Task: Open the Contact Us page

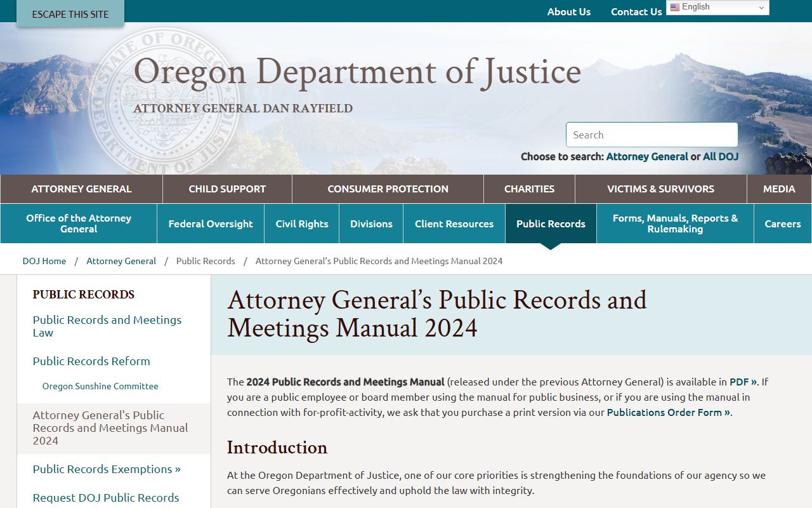Action: click(636, 11)
